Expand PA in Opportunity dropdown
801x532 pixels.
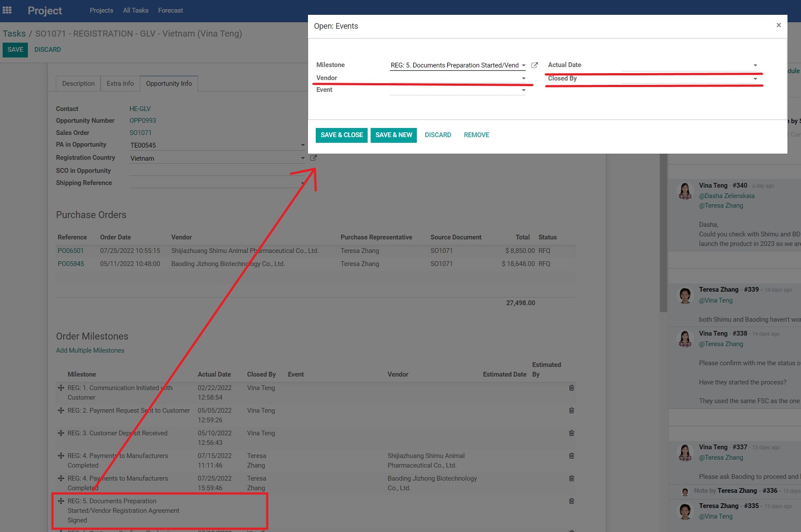(303, 145)
